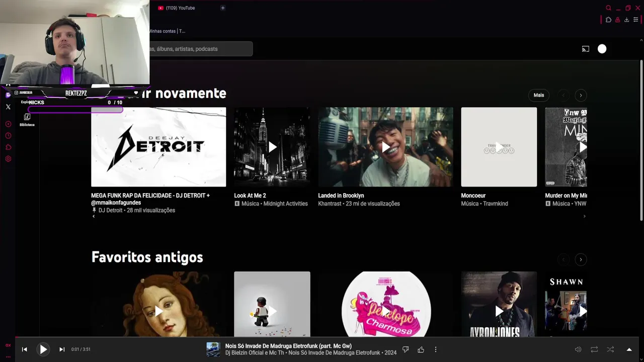This screenshot has height=362, width=644.
Task: Open the Travmkind artist link
Action: point(496,204)
